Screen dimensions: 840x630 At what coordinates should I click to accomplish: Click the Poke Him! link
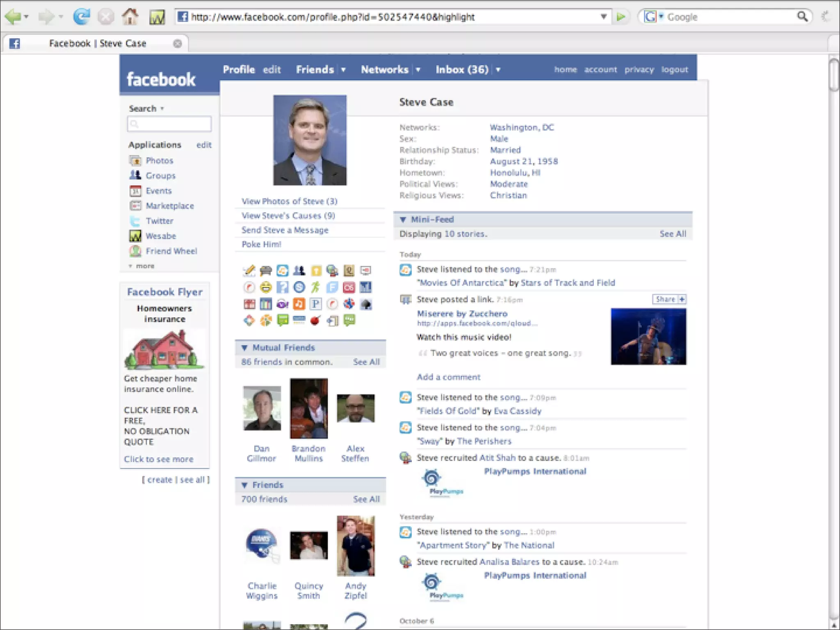tap(261, 244)
